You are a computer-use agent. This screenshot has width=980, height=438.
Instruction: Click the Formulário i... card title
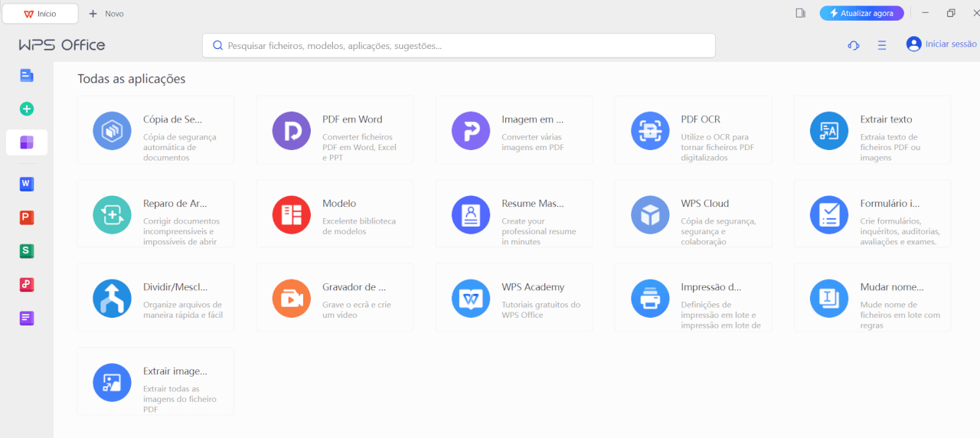[x=890, y=204]
